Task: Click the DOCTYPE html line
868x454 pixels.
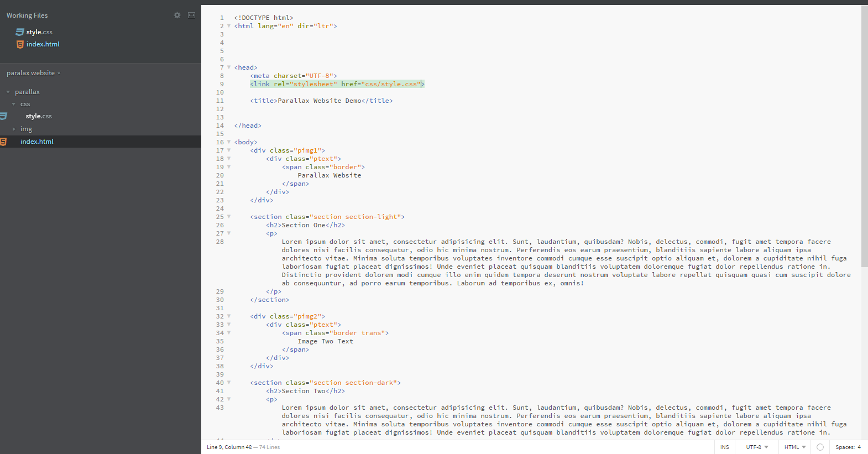Action: [264, 18]
